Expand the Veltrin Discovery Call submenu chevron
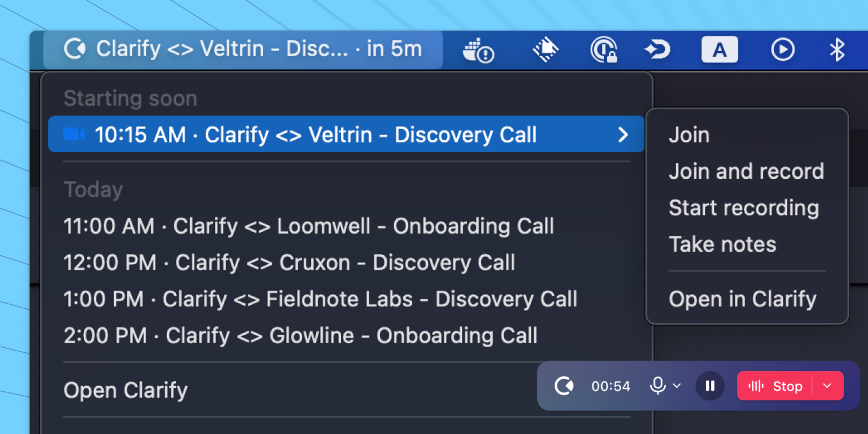 pos(623,135)
